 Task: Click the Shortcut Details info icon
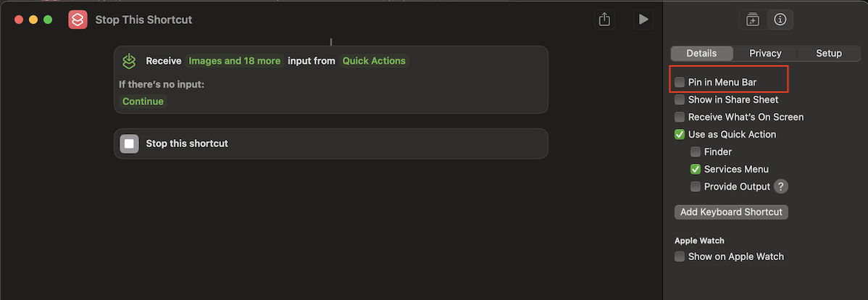coord(780,20)
